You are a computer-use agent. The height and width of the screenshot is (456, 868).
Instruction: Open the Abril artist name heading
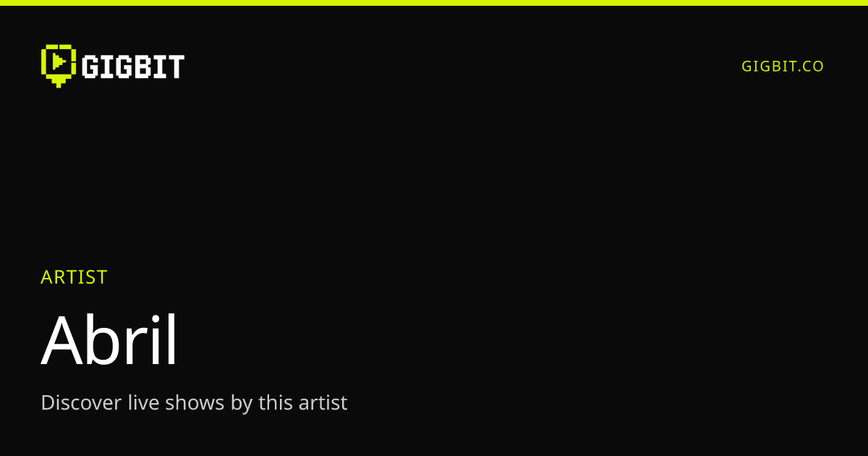(x=109, y=340)
